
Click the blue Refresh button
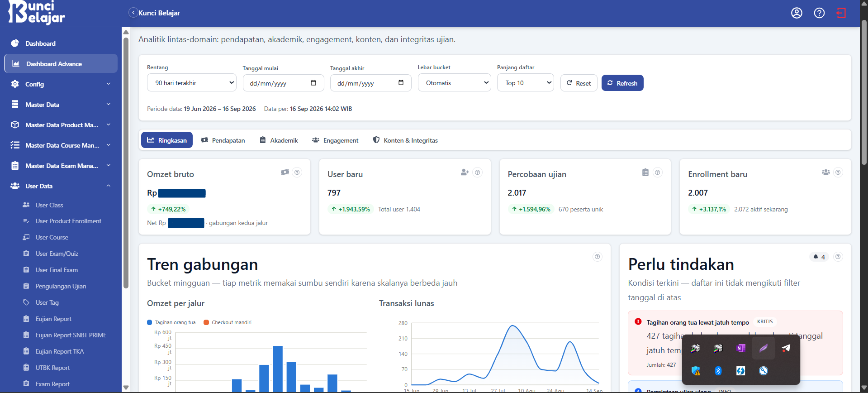coord(622,83)
